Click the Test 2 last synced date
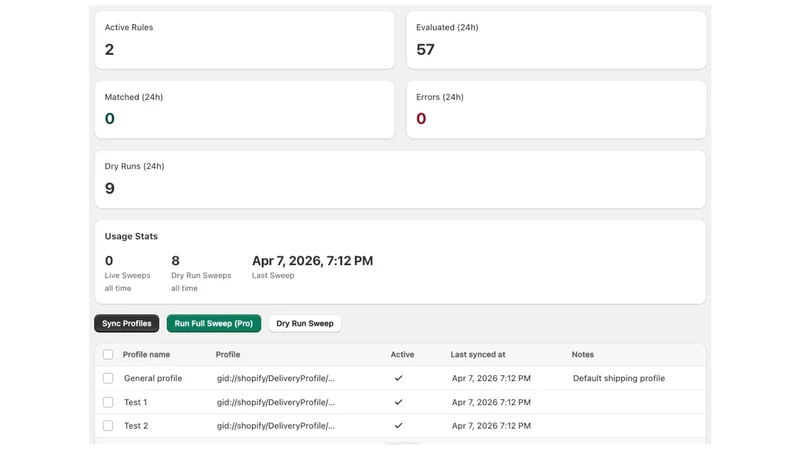 pos(491,426)
